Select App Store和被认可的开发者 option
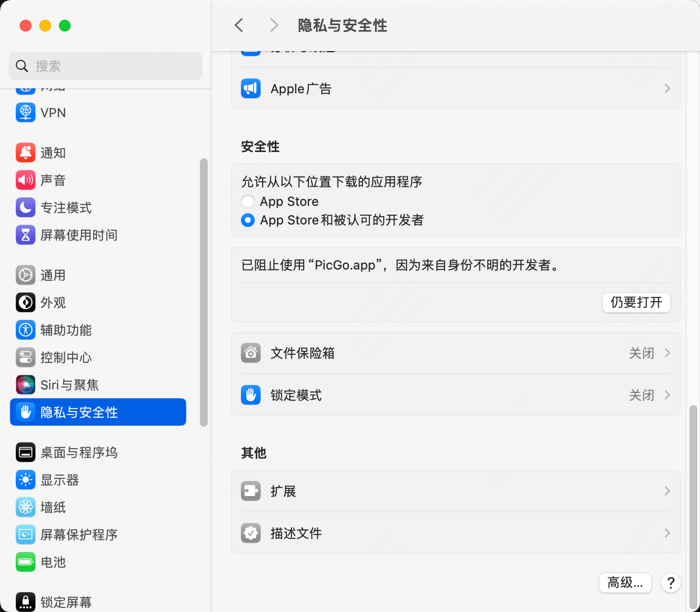The width and height of the screenshot is (700, 612). tap(248, 220)
